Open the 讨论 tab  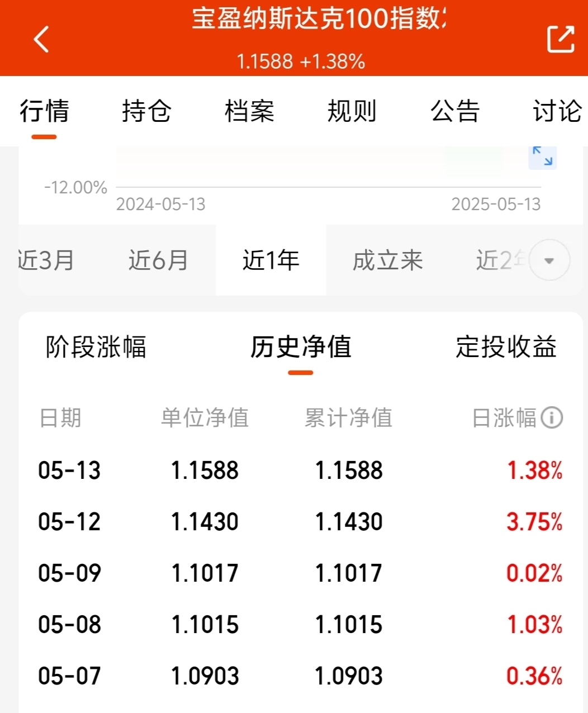click(557, 111)
